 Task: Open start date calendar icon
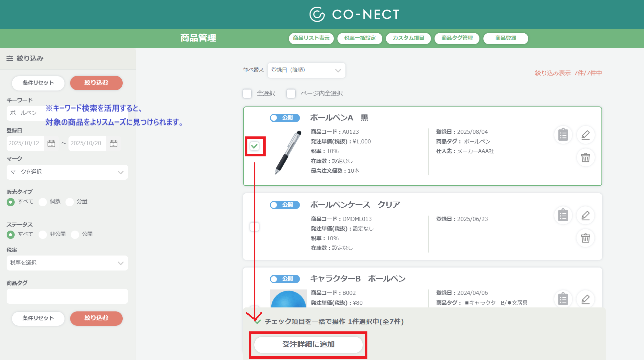coord(51,143)
